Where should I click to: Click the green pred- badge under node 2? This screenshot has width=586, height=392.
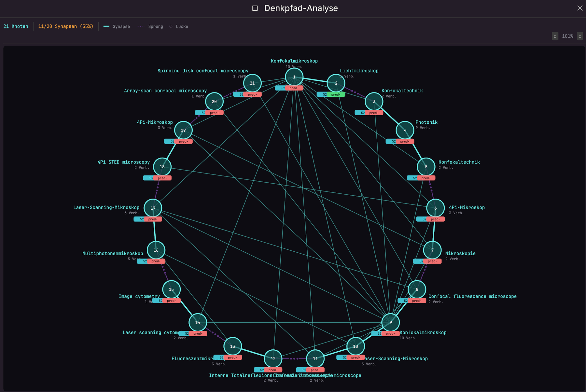tap(336, 94)
